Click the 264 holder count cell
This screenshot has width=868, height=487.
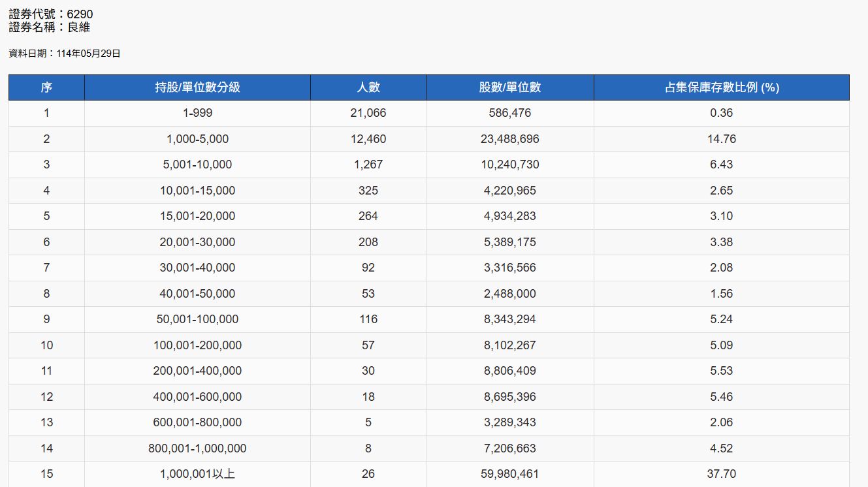click(368, 216)
